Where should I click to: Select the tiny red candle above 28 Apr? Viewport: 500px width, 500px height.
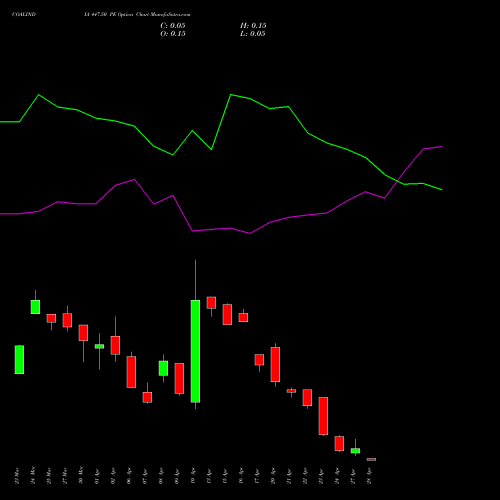[371, 459]
